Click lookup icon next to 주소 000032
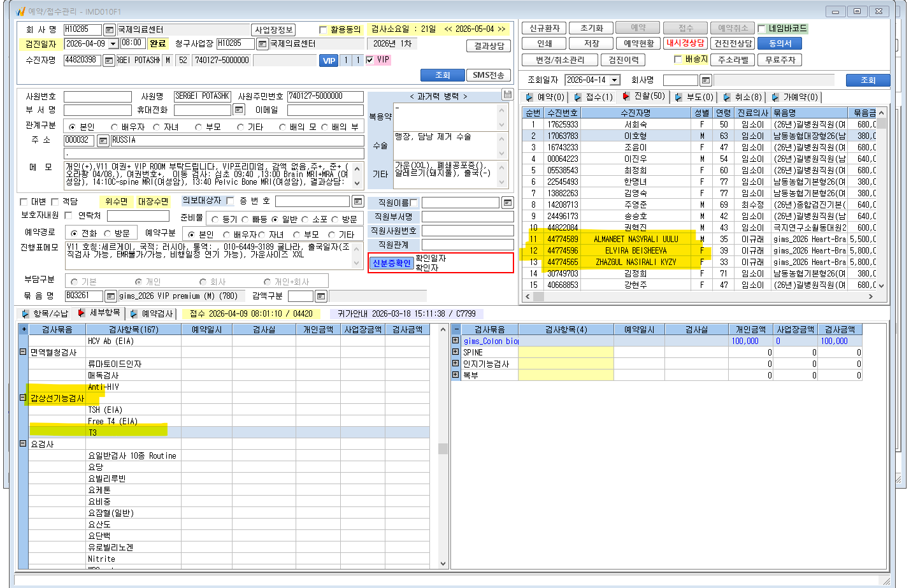 tap(102, 140)
